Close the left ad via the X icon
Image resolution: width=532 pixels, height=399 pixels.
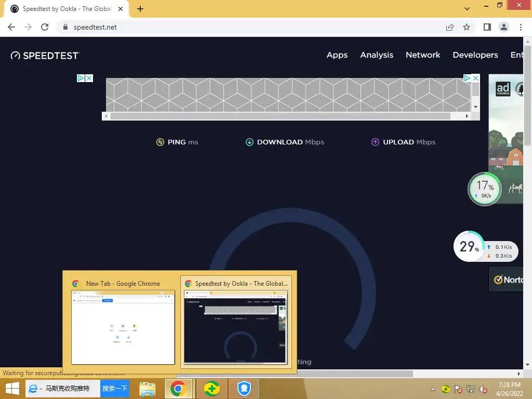(89, 78)
